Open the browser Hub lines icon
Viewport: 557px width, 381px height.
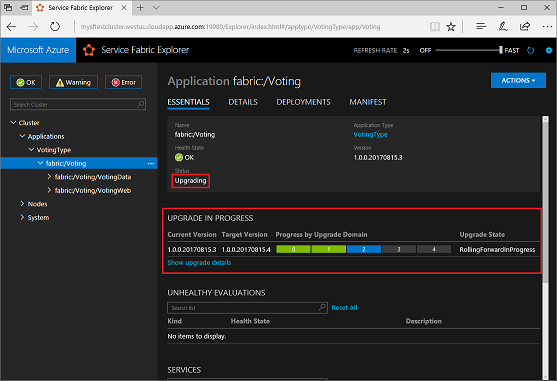click(x=481, y=26)
